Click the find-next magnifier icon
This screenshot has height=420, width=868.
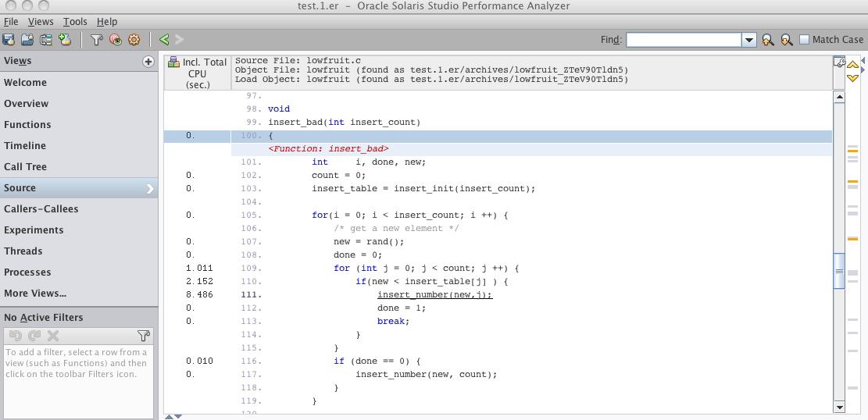coord(786,40)
